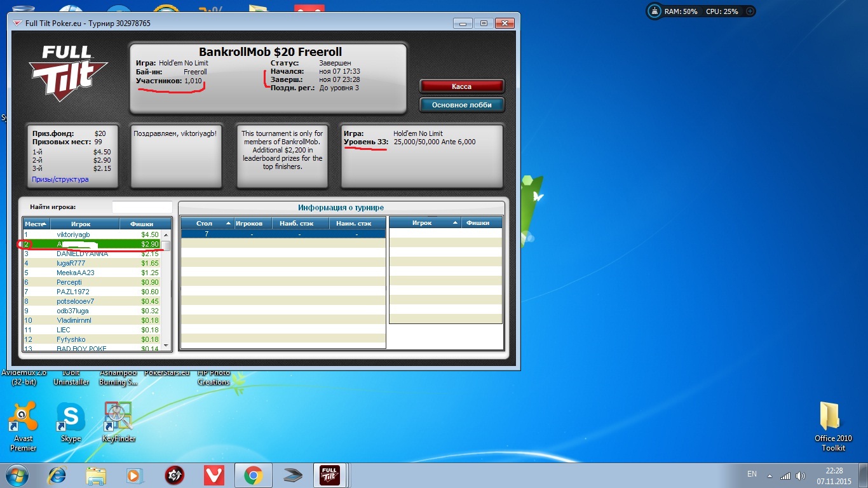The height and width of the screenshot is (488, 868).
Task: Select table 7 row
Action: click(283, 234)
